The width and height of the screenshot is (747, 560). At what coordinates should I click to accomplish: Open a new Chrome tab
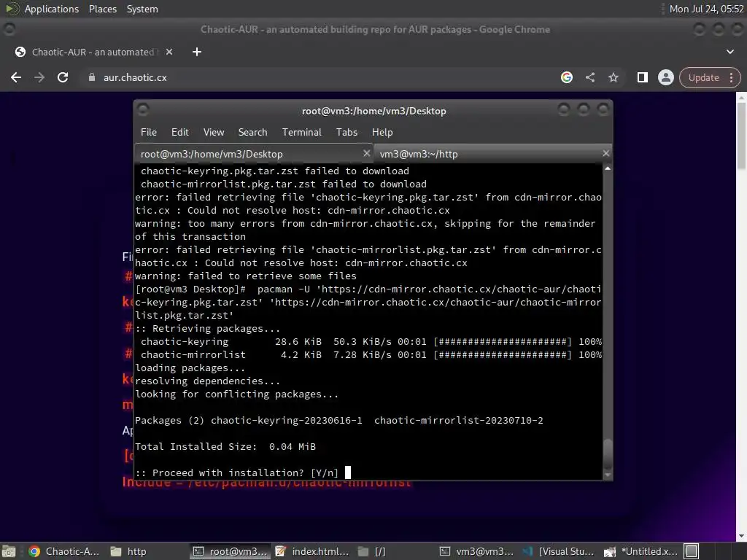pyautogui.click(x=197, y=52)
